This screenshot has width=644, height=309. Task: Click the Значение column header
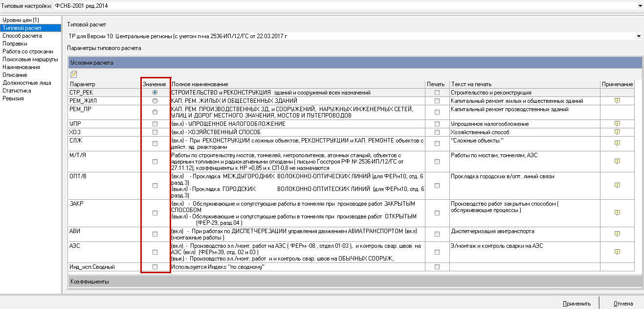pos(155,85)
